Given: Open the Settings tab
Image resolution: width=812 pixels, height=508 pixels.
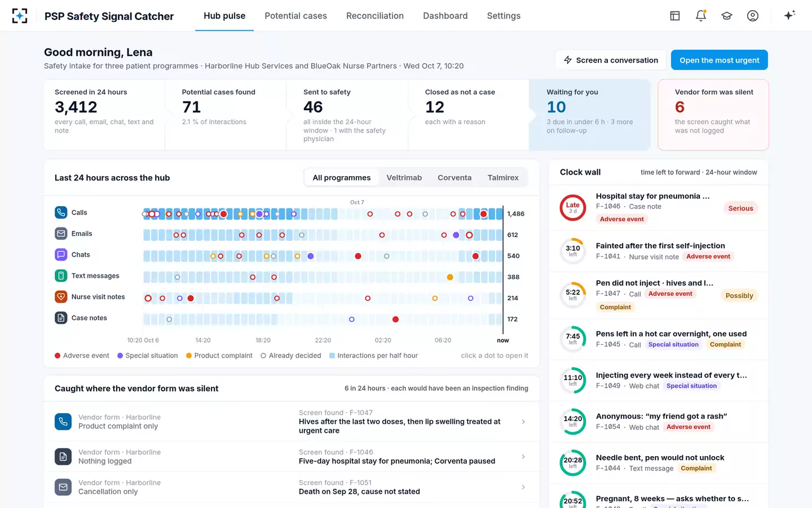Looking at the screenshot, I should [x=504, y=16].
